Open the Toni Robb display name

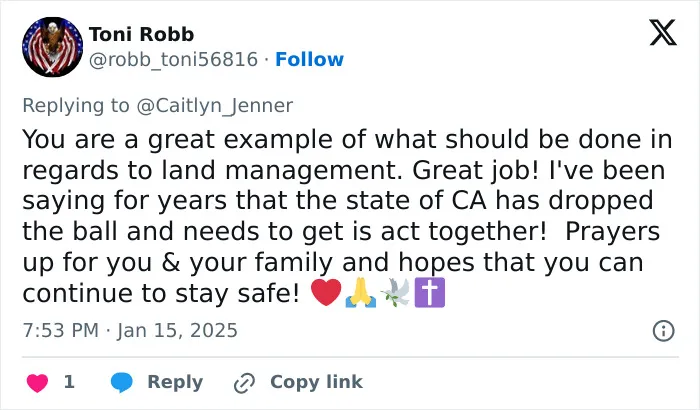[142, 34]
